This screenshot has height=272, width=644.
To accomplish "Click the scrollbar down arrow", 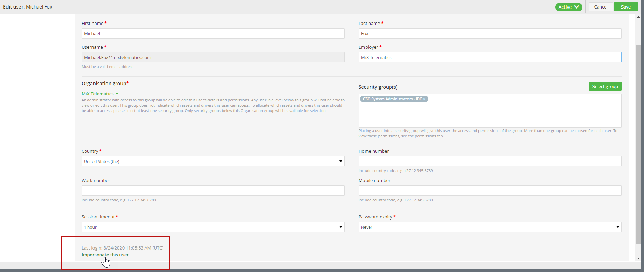I will (638, 258).
